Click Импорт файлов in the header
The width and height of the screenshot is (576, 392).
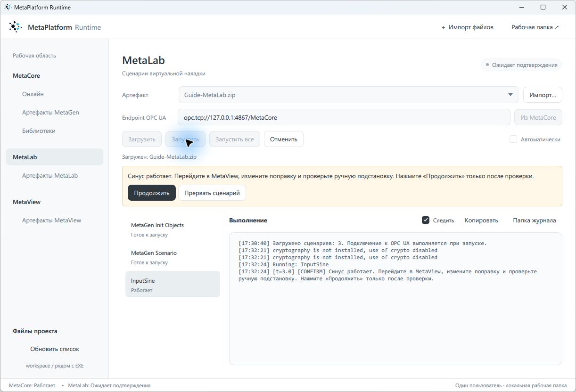coord(467,27)
